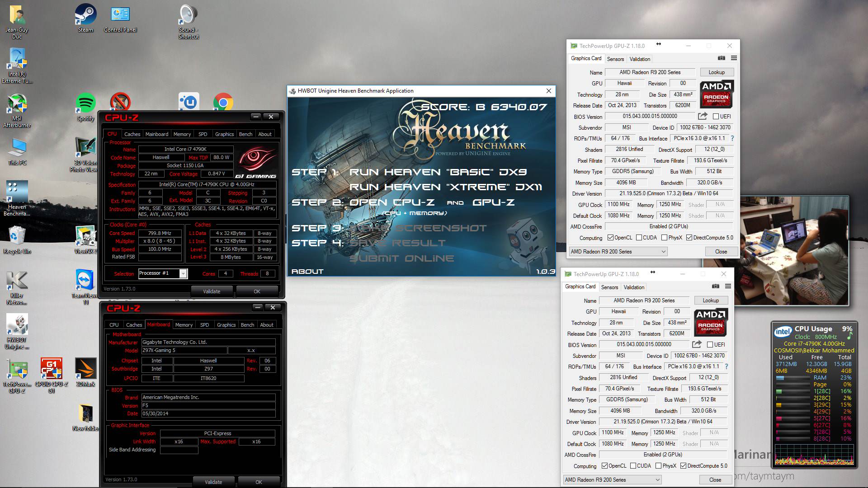The width and height of the screenshot is (868, 488).
Task: Click Lookup button in upper GPU-Z
Action: pyautogui.click(x=717, y=72)
